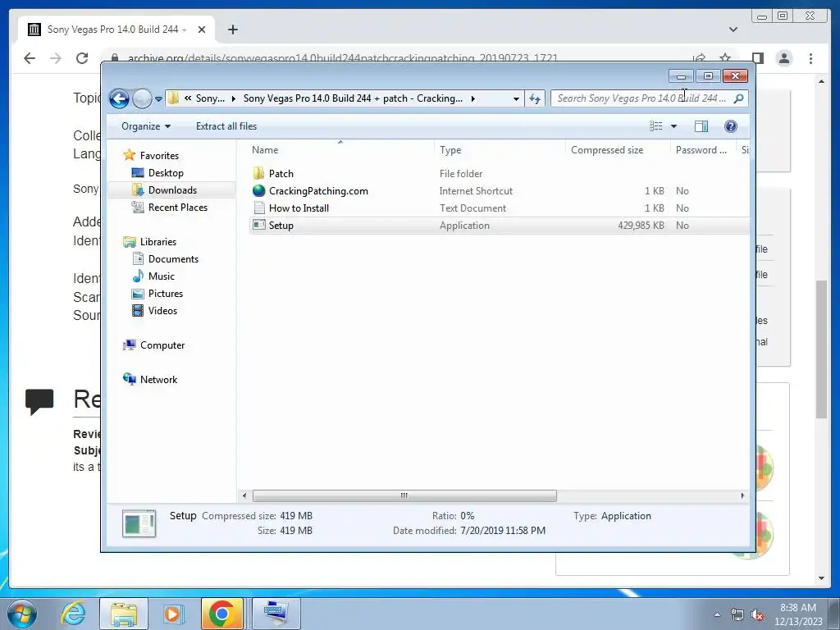Image resolution: width=840 pixels, height=630 pixels.
Task: Select Computer in navigation pane
Action: tap(162, 345)
